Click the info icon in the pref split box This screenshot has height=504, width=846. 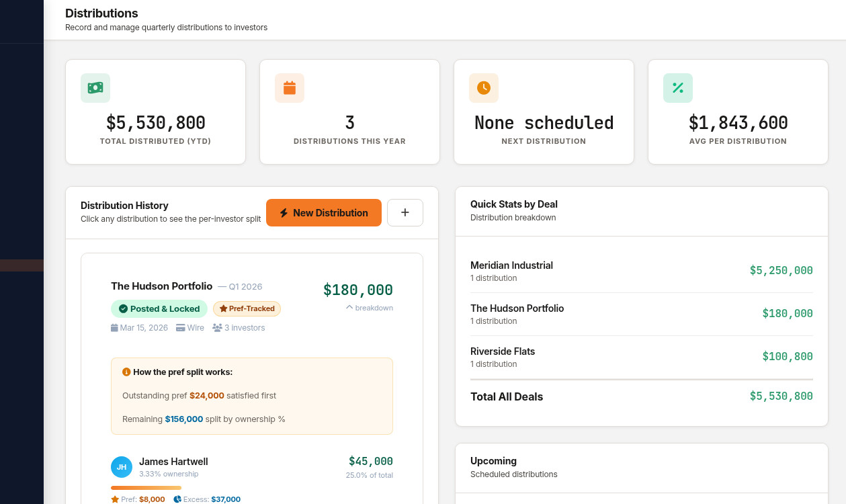point(128,372)
